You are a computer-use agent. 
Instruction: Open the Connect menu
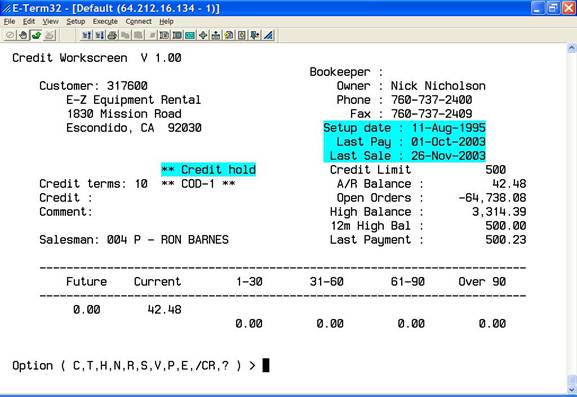pyautogui.click(x=138, y=22)
